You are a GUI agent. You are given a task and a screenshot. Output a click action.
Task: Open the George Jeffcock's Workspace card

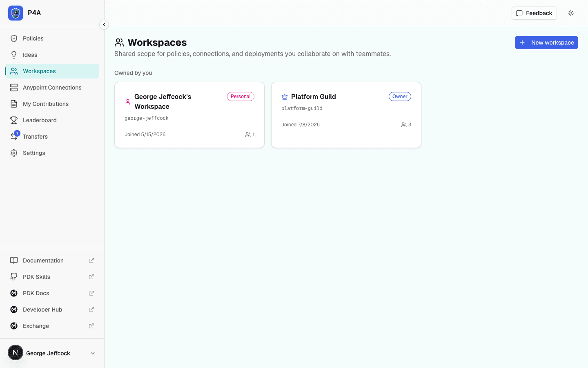click(x=189, y=115)
